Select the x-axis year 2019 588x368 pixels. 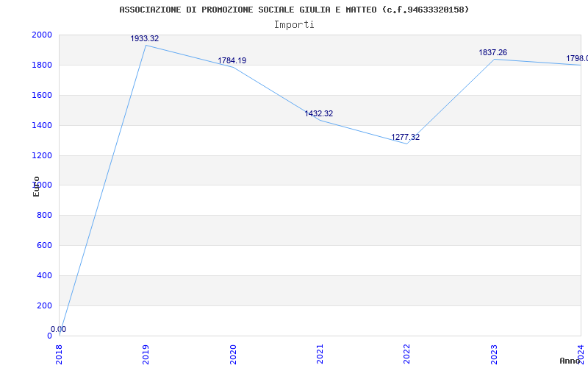(x=146, y=355)
